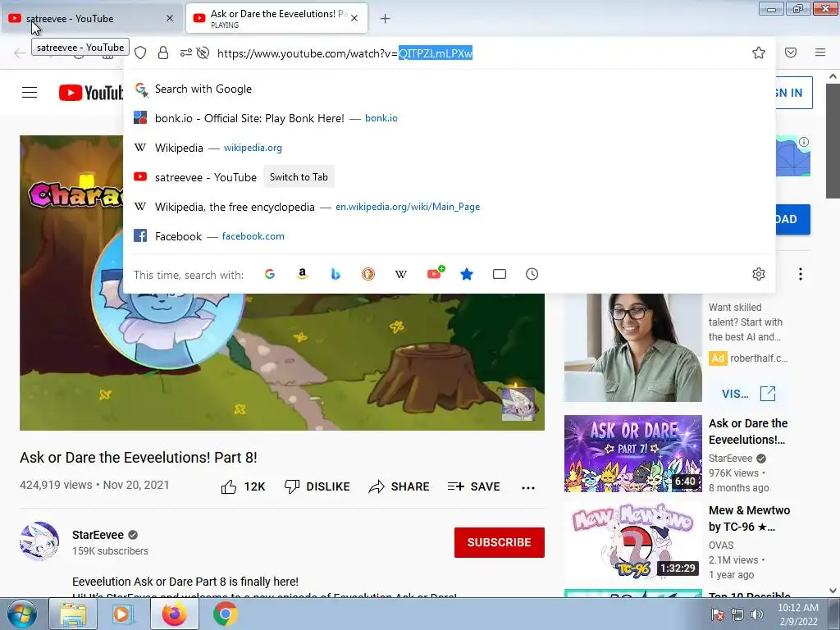The height and width of the screenshot is (630, 840).
Task: Open the Firefox application menu
Action: coord(820,52)
